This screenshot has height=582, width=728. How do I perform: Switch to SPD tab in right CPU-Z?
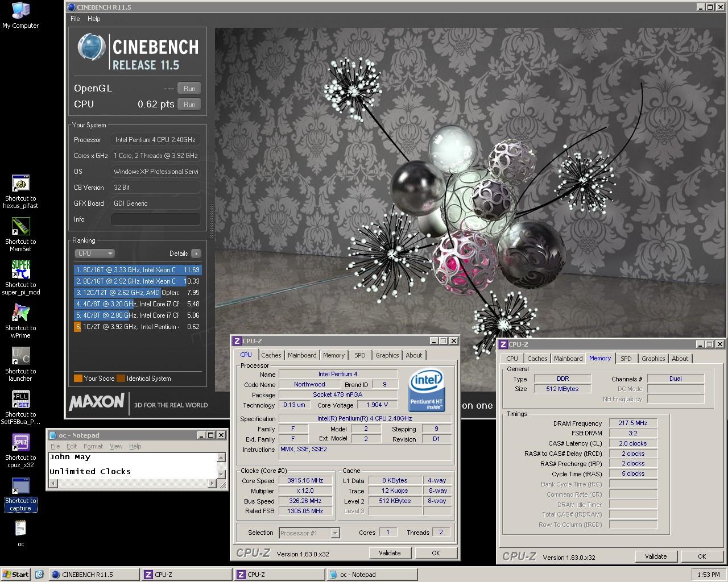coord(626,359)
